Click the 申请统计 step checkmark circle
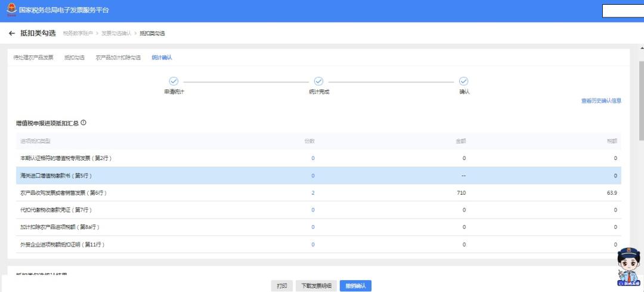 (174, 81)
